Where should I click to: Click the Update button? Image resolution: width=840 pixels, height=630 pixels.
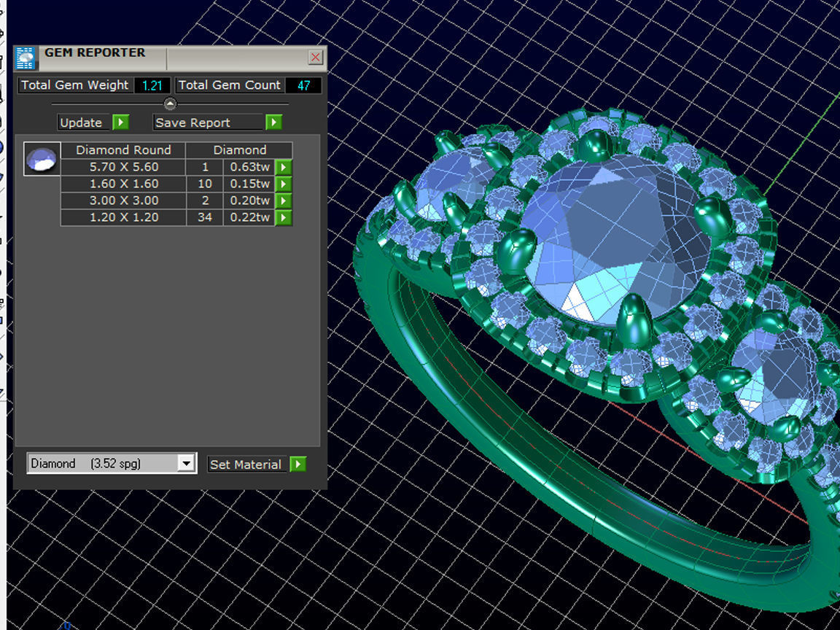click(85, 122)
